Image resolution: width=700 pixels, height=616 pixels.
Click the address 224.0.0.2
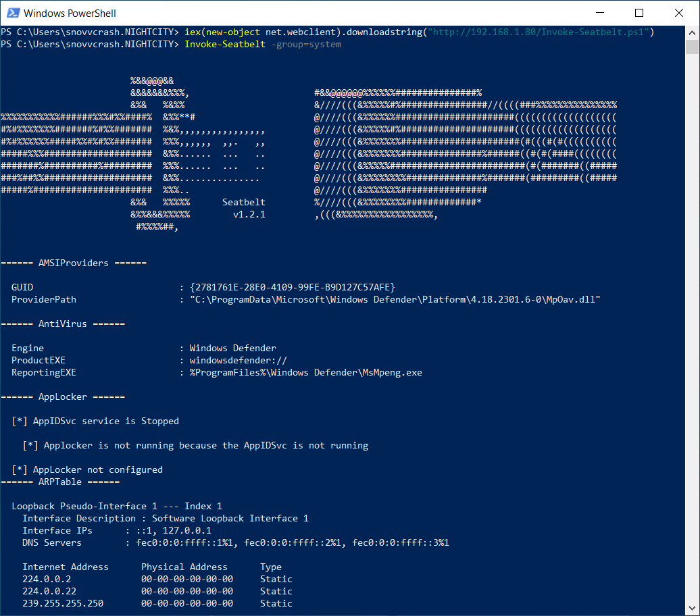click(47, 580)
